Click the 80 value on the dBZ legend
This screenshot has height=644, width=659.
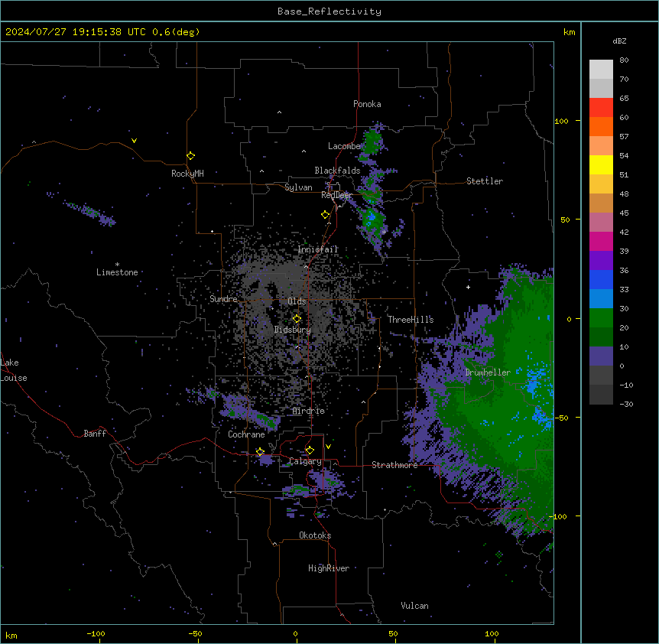coord(624,60)
